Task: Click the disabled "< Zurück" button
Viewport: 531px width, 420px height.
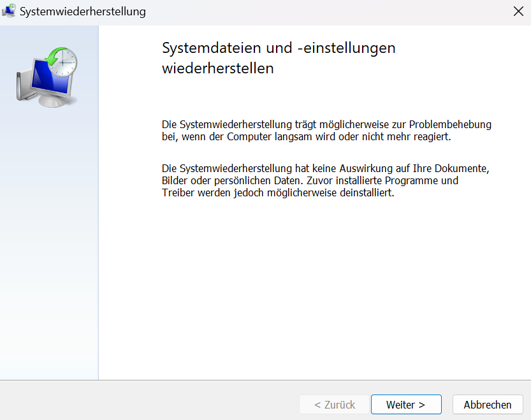Action: [x=334, y=404]
